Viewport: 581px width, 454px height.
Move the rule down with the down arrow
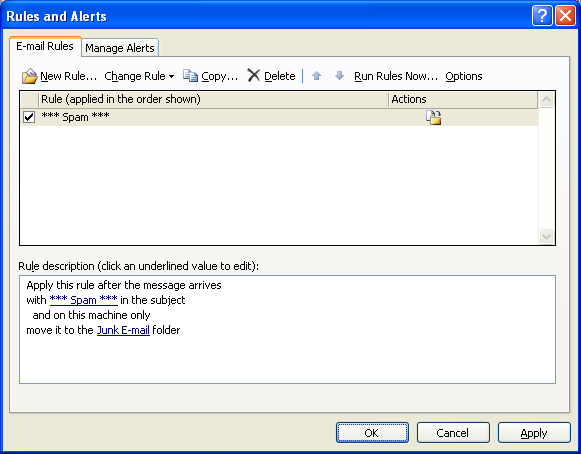[x=339, y=76]
